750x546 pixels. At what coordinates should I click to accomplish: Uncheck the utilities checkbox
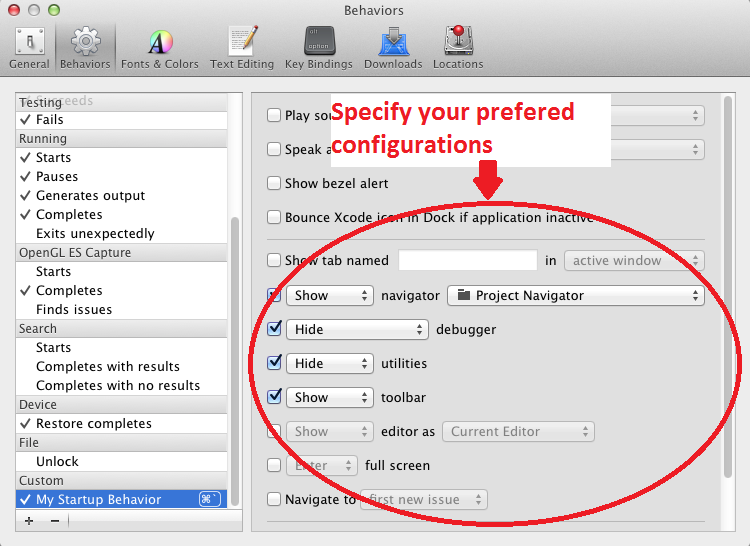click(x=274, y=362)
